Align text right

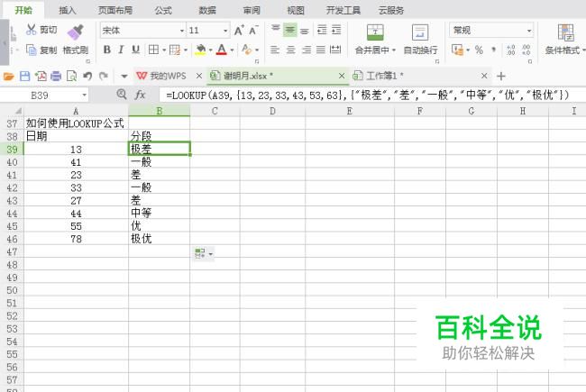[x=307, y=50]
